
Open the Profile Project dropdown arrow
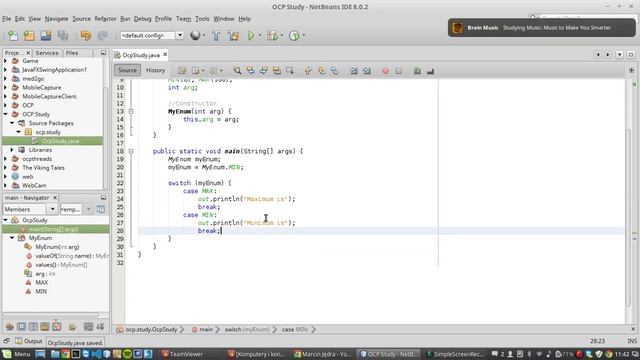(x=304, y=36)
